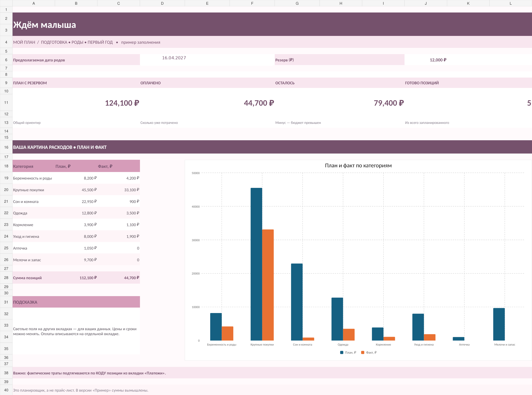Click the "Минус — бюджет превышен" note

[298, 123]
